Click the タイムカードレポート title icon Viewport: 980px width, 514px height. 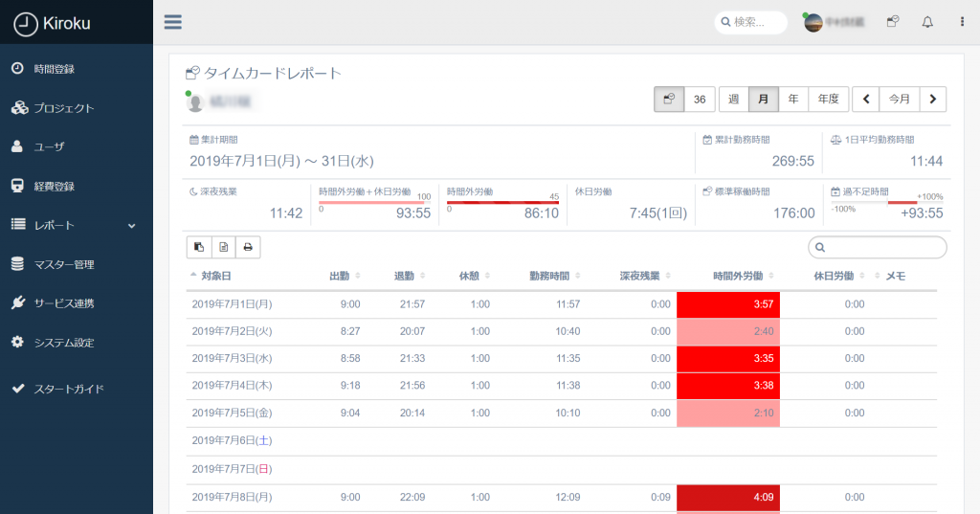(x=192, y=73)
